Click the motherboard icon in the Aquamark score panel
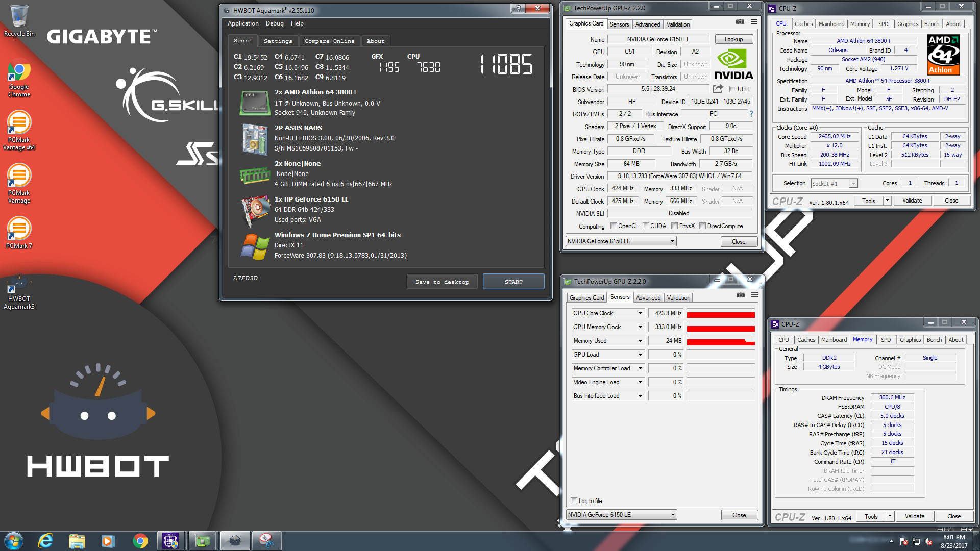 pos(254,139)
